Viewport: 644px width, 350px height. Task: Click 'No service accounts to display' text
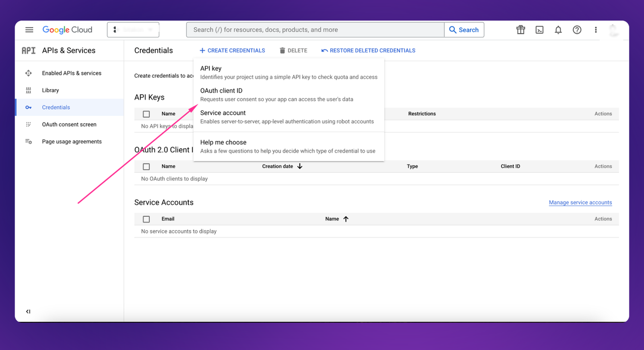pyautogui.click(x=179, y=232)
